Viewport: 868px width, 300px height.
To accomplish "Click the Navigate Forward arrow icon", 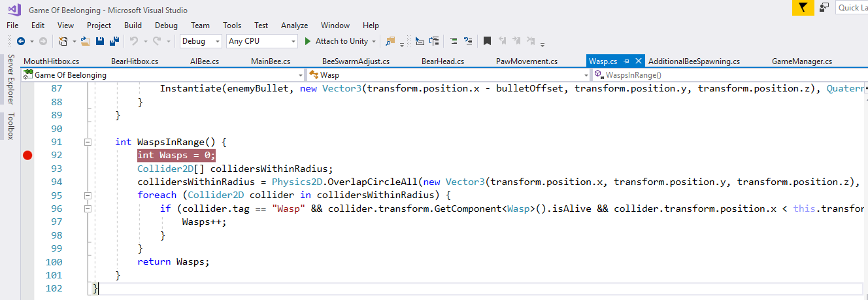I will [42, 41].
